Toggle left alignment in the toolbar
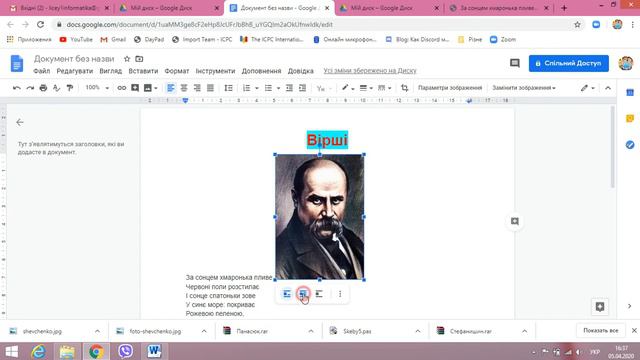 tap(171, 88)
